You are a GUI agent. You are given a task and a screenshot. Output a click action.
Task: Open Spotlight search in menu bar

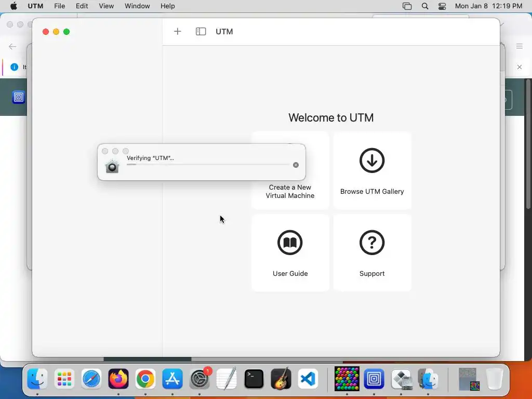pyautogui.click(x=425, y=6)
